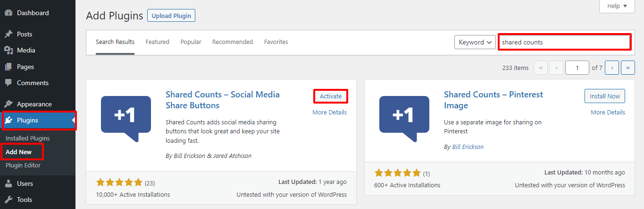
Task: Switch to the Favorites tab
Action: tap(276, 42)
